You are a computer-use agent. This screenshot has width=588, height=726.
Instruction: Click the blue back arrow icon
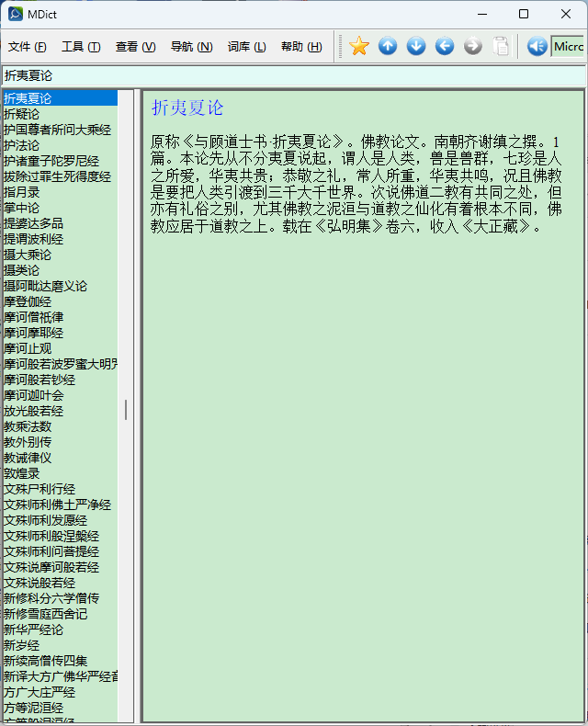(x=445, y=47)
